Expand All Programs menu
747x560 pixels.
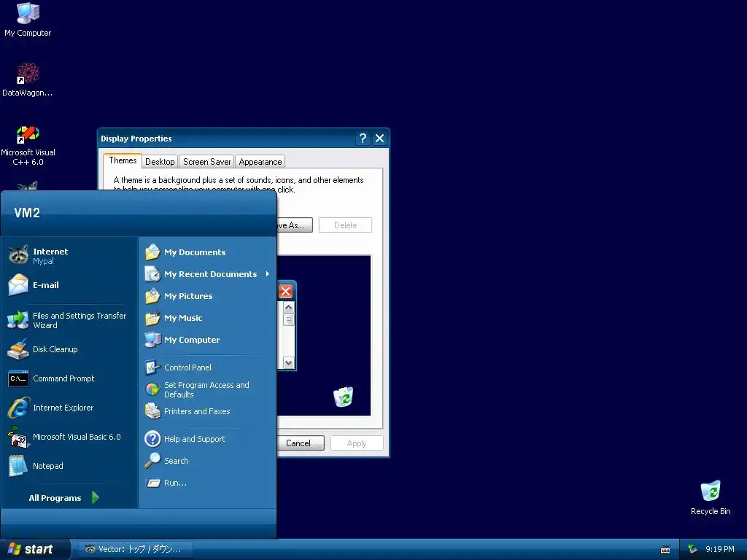[x=63, y=497]
